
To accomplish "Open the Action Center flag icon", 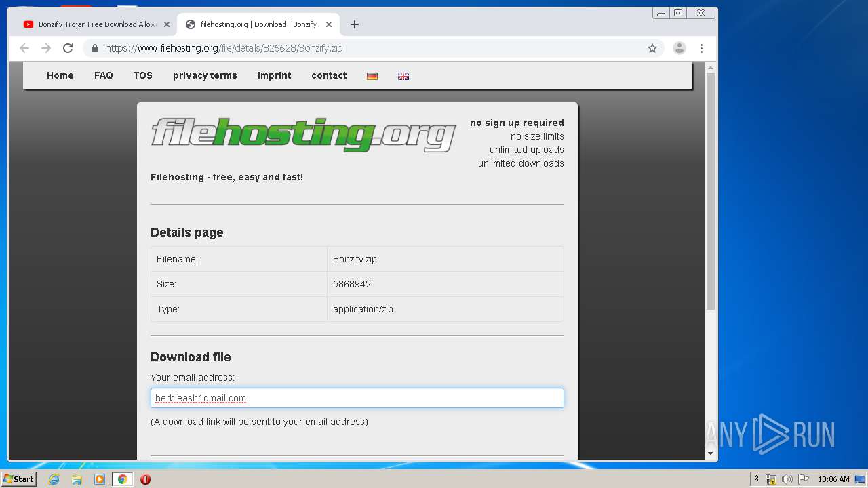I will click(x=803, y=479).
